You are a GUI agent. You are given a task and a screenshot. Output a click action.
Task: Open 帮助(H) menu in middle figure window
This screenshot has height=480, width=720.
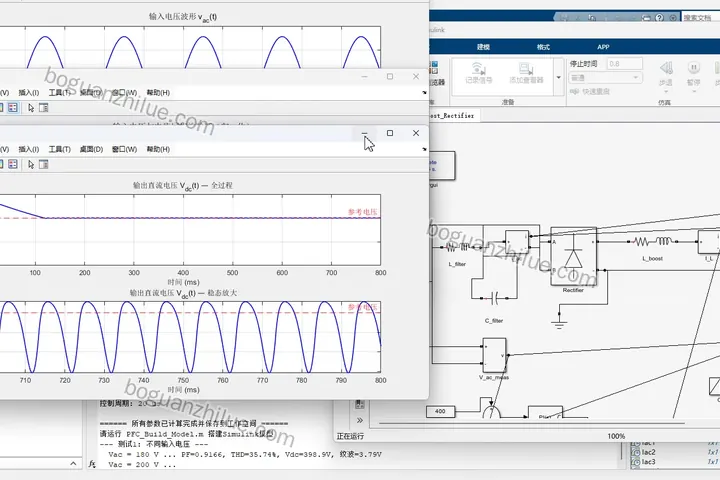tap(158, 93)
